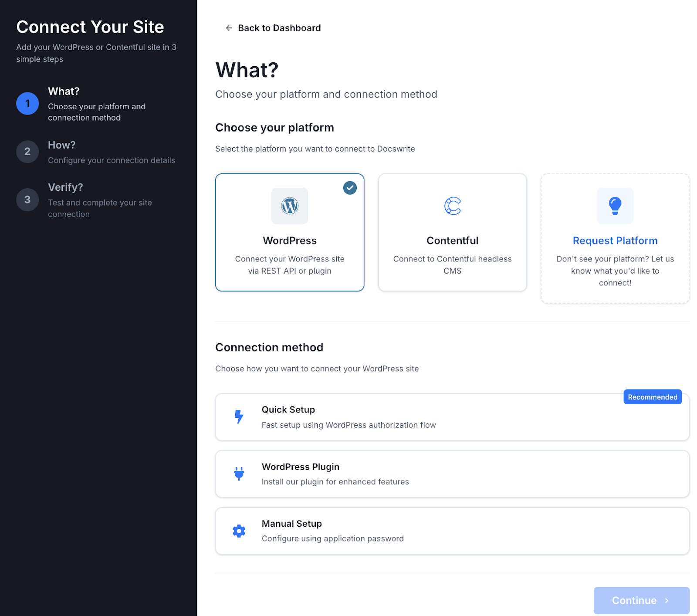Click the WordPress logo icon

(x=290, y=206)
